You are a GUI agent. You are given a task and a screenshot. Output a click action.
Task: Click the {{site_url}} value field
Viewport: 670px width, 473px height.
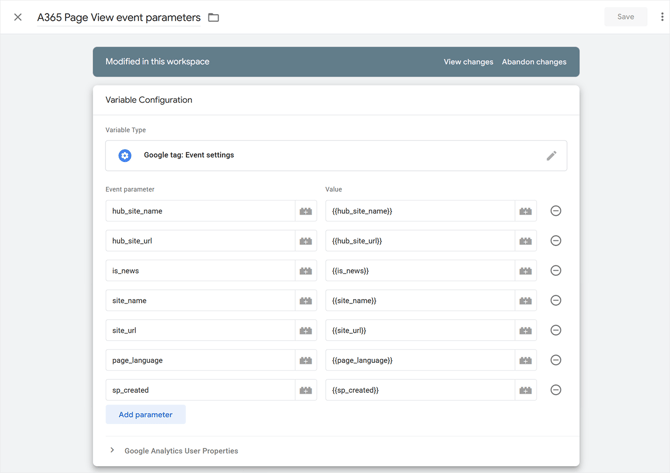[420, 331]
